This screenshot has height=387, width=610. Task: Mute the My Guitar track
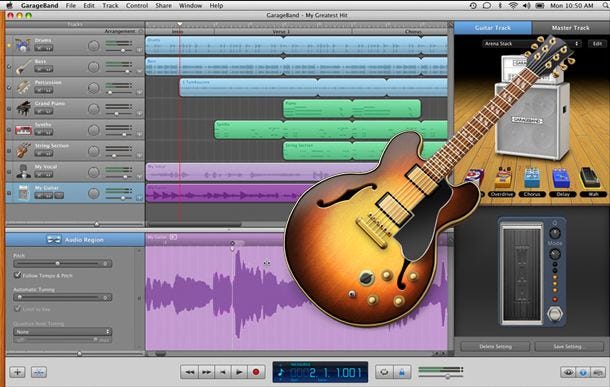[39, 196]
